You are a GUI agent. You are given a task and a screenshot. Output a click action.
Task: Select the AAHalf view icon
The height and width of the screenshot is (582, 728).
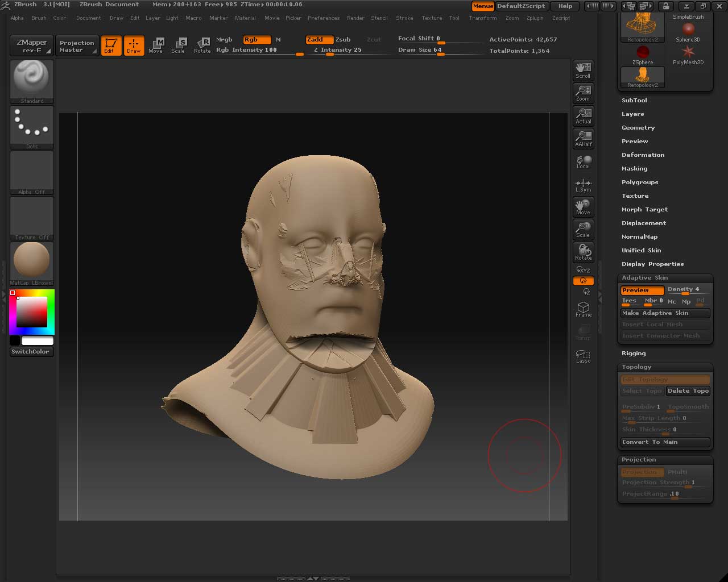pyautogui.click(x=583, y=138)
